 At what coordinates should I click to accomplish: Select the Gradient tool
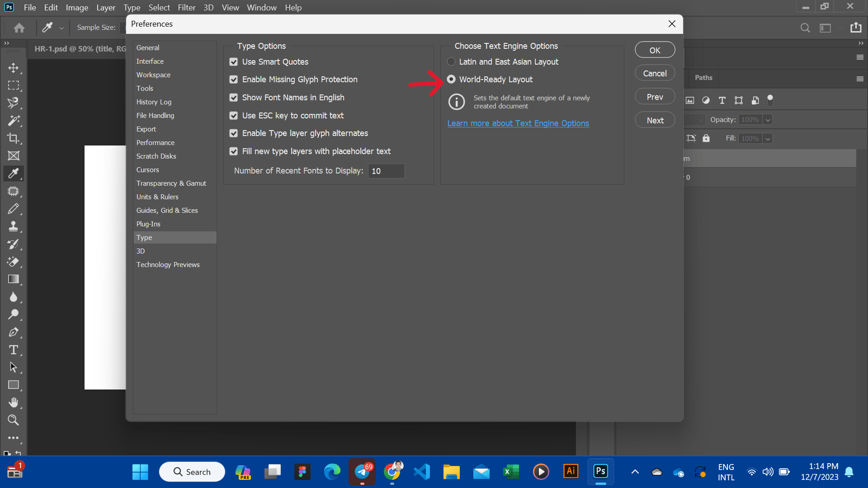(x=14, y=279)
